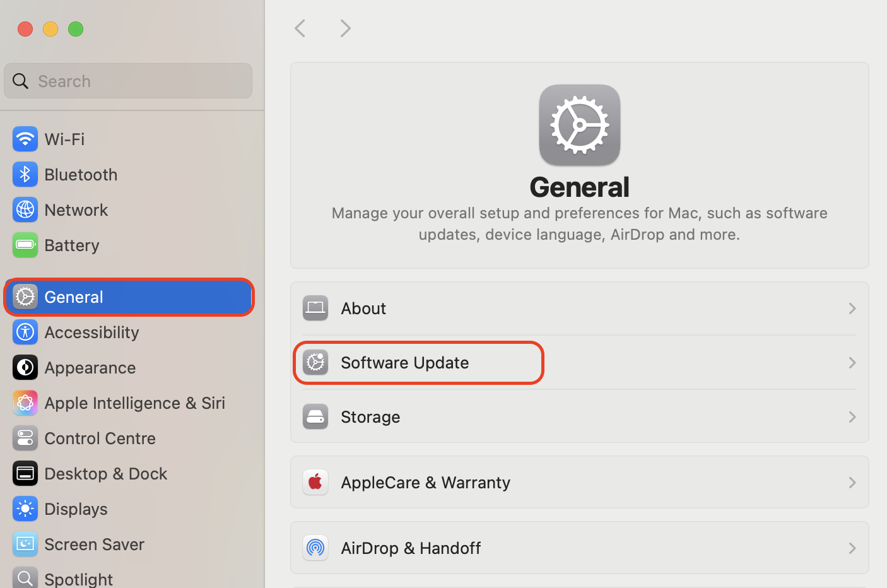The image size is (887, 588).
Task: Open the Storage label
Action: pyautogui.click(x=370, y=417)
